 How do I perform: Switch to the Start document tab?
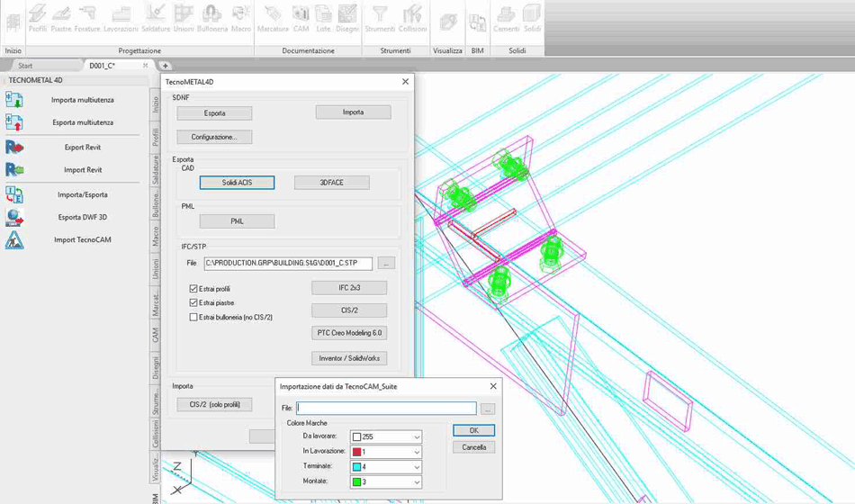(x=25, y=66)
